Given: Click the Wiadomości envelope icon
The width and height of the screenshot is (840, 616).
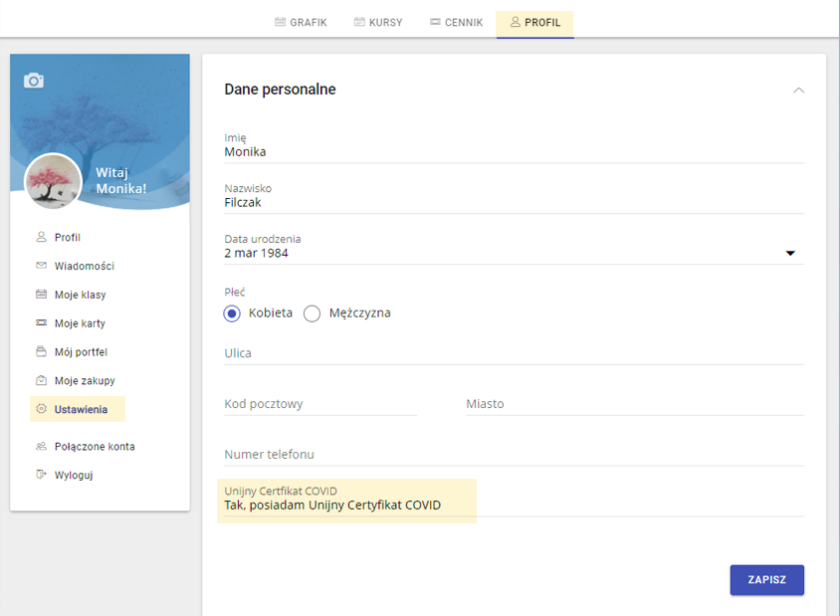Looking at the screenshot, I should 41,266.
